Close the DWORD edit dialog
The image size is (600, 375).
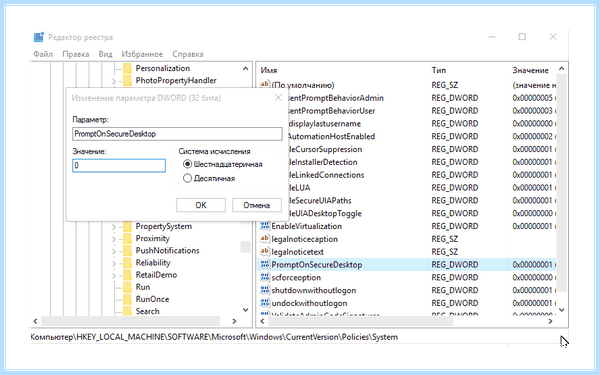pos(278,98)
